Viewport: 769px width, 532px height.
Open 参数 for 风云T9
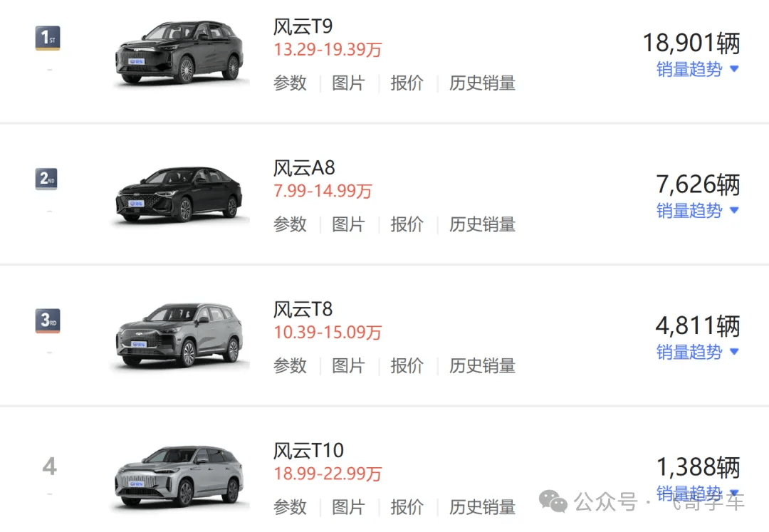tap(290, 83)
